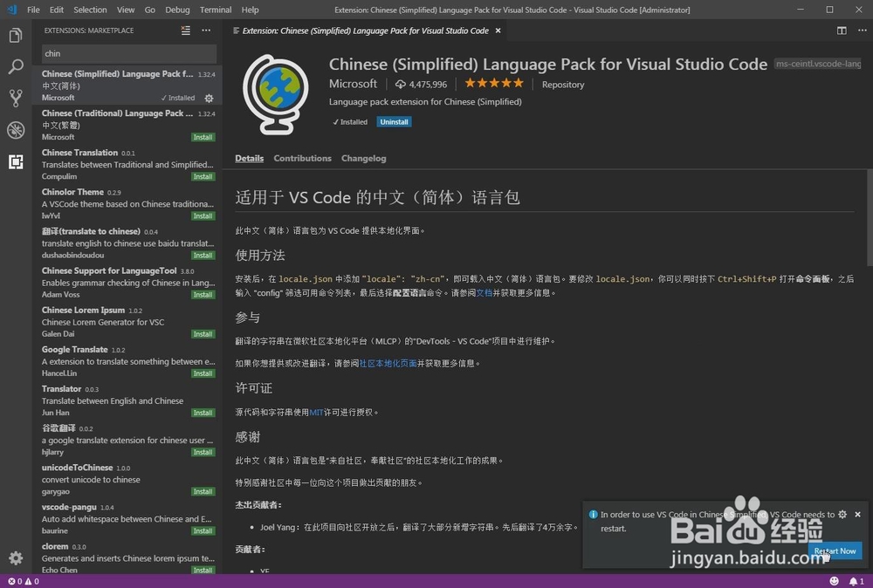Select the 翻译(translate to chinese) list item
The height and width of the screenshot is (588, 873).
[127, 243]
